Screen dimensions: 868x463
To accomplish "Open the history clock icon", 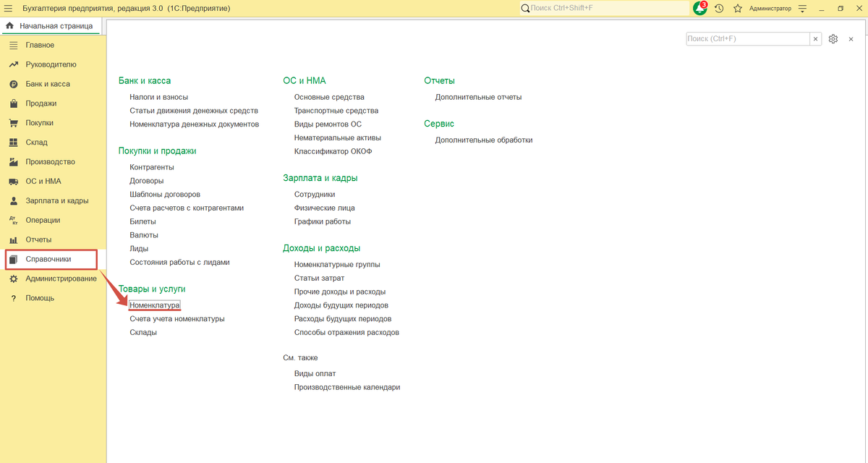I will pyautogui.click(x=719, y=8).
